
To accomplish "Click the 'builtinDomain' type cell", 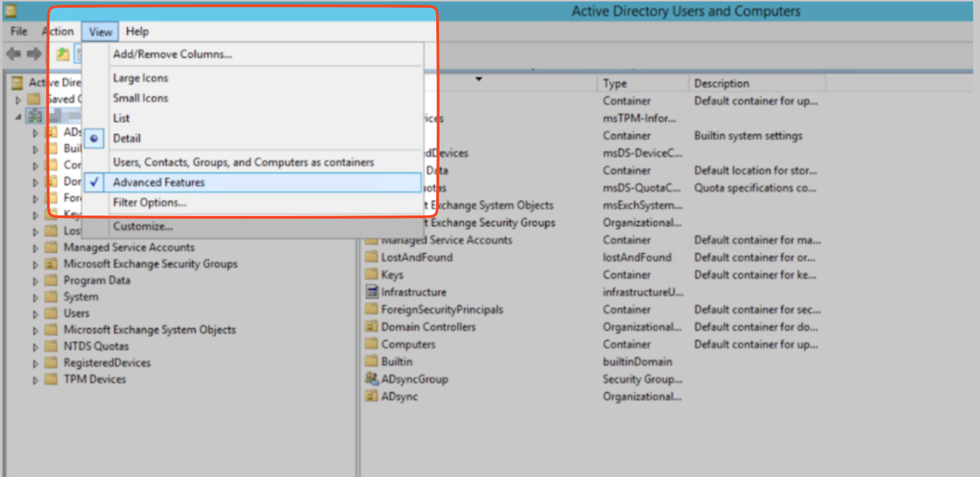I will tap(637, 362).
